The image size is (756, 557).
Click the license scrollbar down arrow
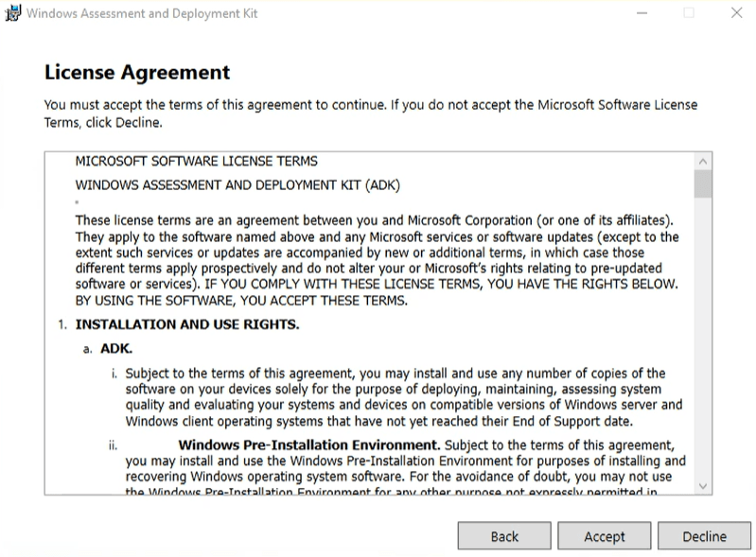(x=703, y=485)
